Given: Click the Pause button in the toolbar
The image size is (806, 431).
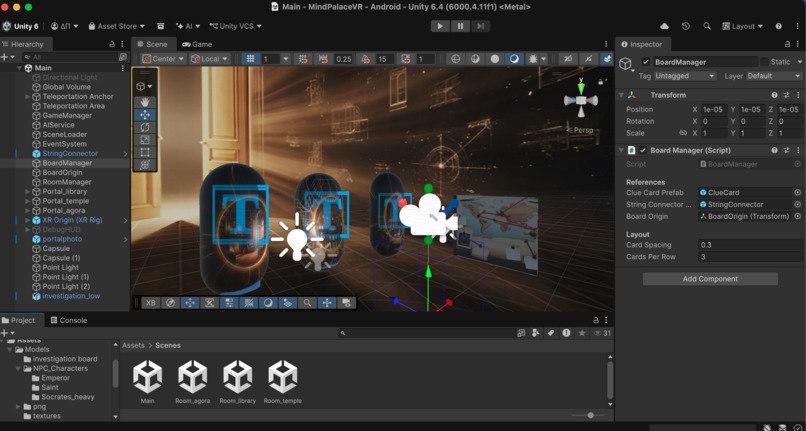Looking at the screenshot, I should pyautogui.click(x=460, y=26).
